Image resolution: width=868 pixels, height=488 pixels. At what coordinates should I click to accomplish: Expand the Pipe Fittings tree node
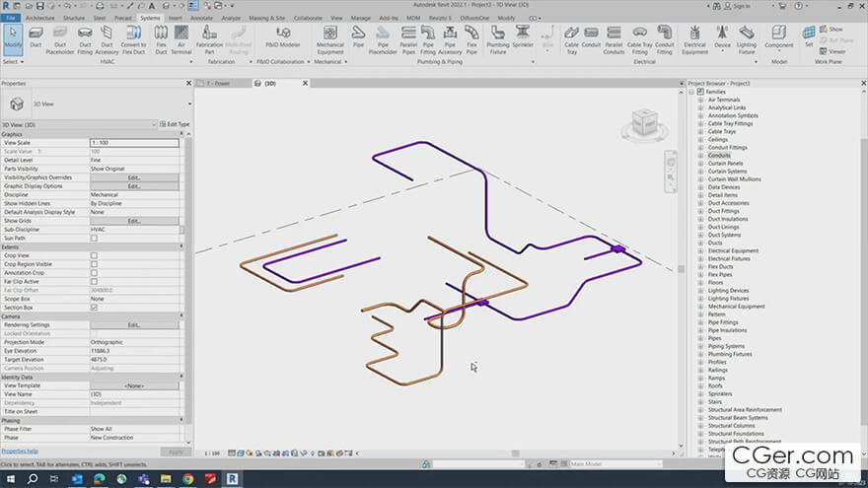tap(700, 322)
